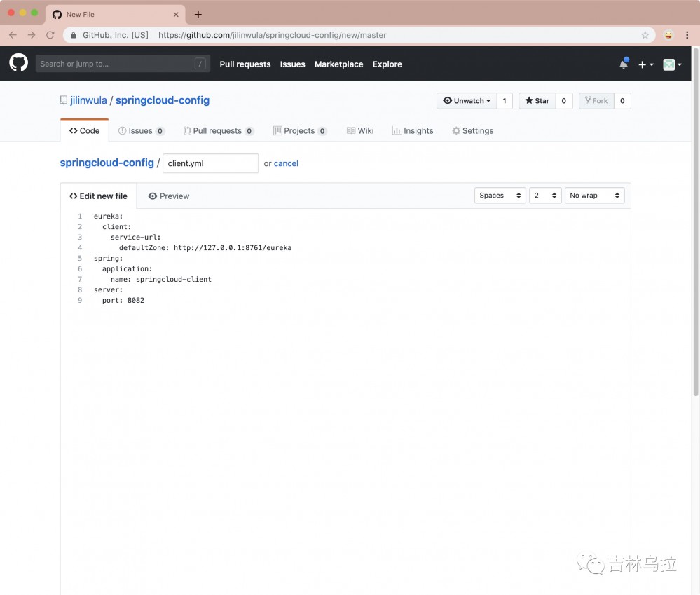The height and width of the screenshot is (595, 700).
Task: Click the cancel link
Action: coord(286,163)
